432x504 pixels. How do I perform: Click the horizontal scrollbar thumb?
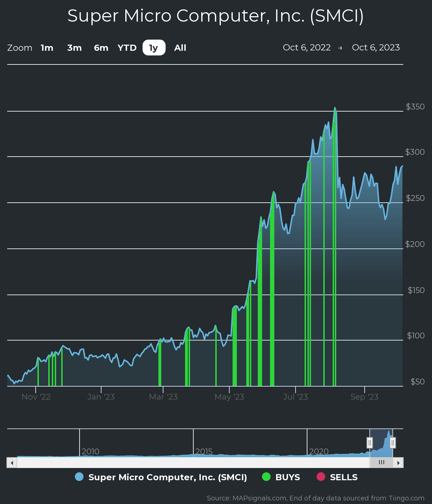tap(381, 463)
